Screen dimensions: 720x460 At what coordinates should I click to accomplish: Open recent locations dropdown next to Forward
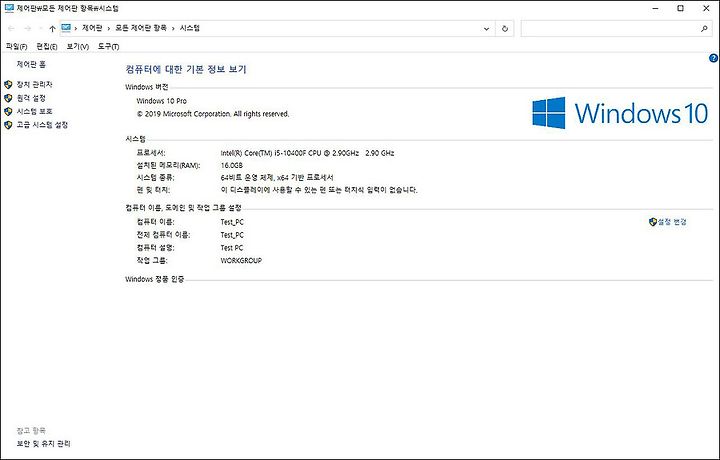pos(40,28)
